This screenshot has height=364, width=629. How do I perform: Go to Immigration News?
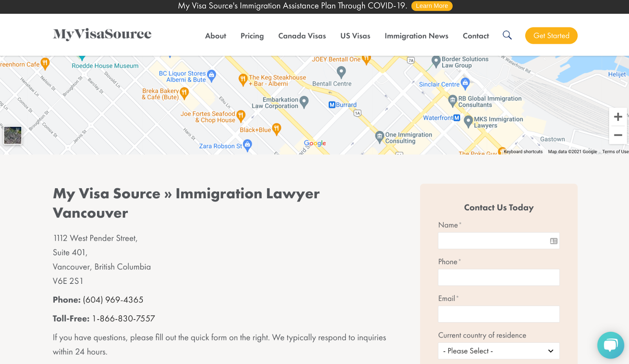416,36
